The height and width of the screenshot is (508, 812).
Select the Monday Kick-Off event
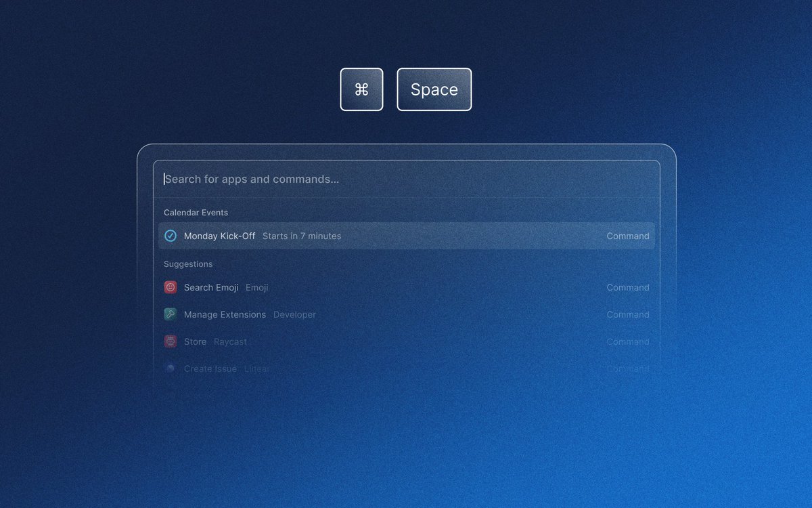pos(407,236)
